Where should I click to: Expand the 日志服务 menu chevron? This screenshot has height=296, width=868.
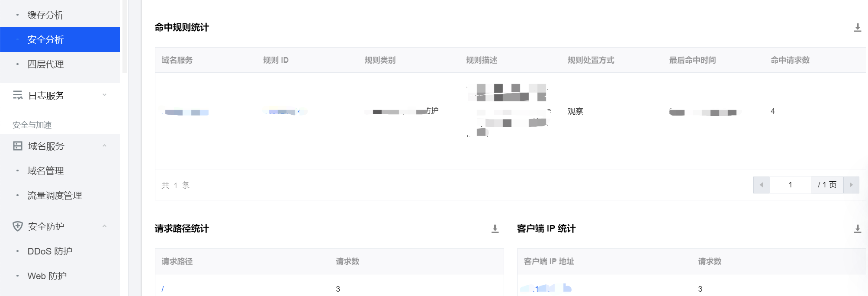coord(104,95)
